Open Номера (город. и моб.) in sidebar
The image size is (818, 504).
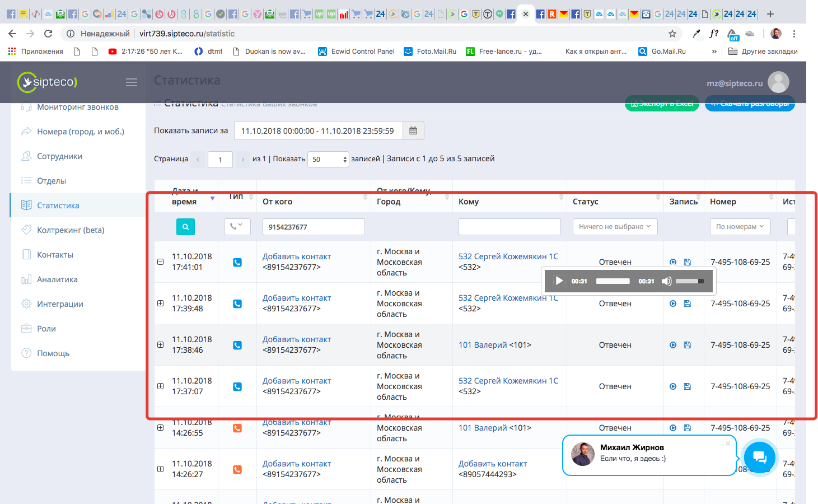[x=81, y=132]
